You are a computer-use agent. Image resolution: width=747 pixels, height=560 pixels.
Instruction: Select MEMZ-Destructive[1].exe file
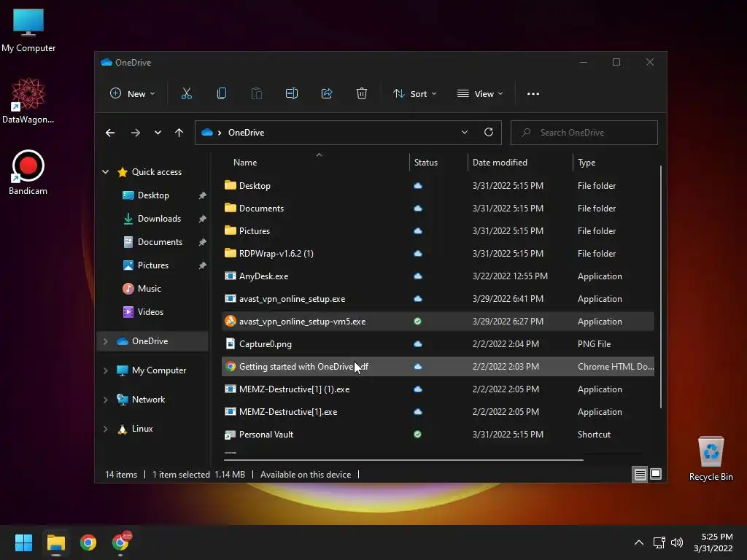[438, 412]
